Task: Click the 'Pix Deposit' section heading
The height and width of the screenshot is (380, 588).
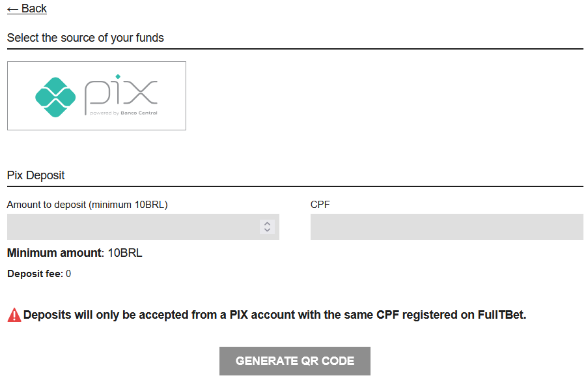Action: pos(36,175)
